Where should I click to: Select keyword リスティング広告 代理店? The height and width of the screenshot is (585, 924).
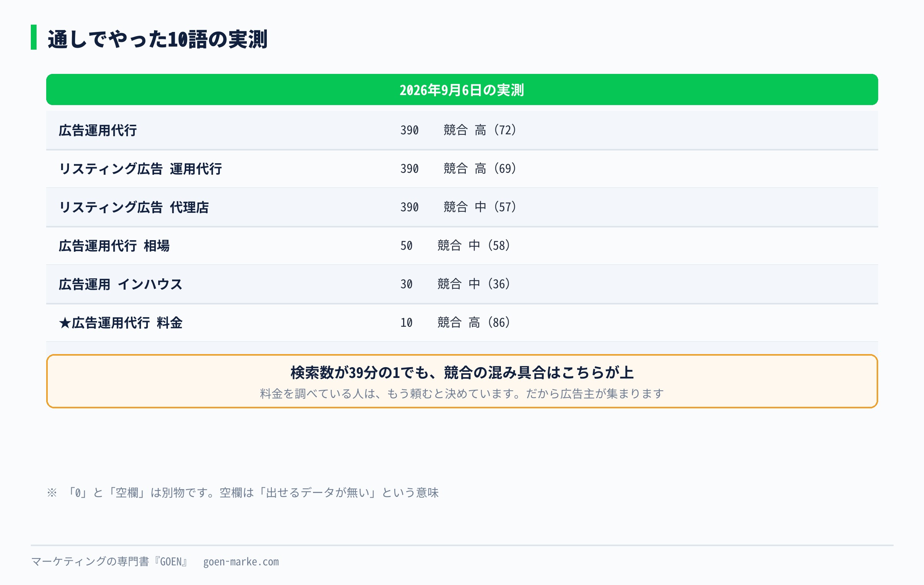pyautogui.click(x=134, y=207)
